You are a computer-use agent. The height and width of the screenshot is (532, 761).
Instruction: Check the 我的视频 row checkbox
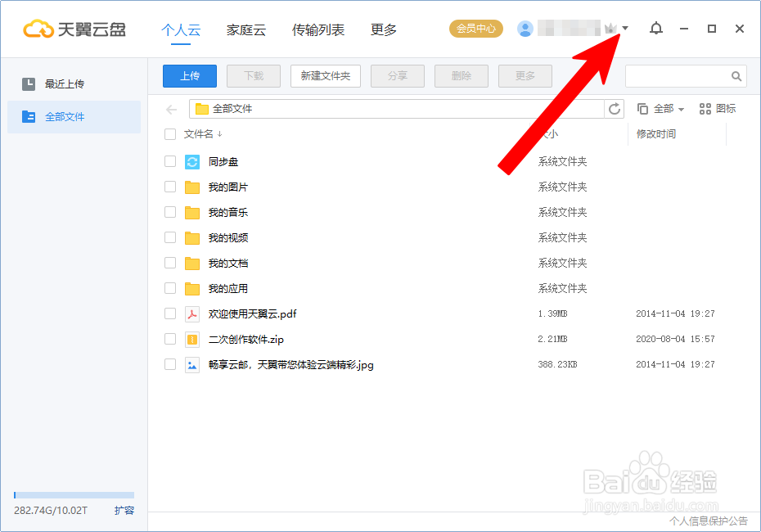click(x=170, y=237)
